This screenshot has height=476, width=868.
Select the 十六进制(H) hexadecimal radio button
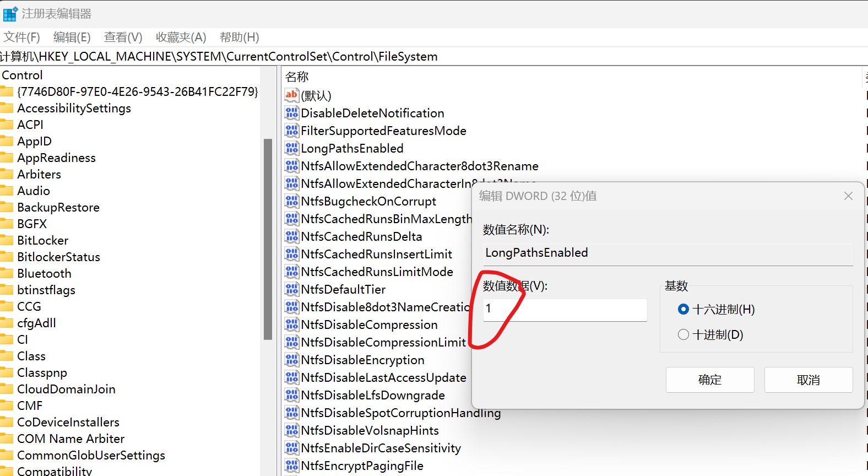click(x=683, y=309)
